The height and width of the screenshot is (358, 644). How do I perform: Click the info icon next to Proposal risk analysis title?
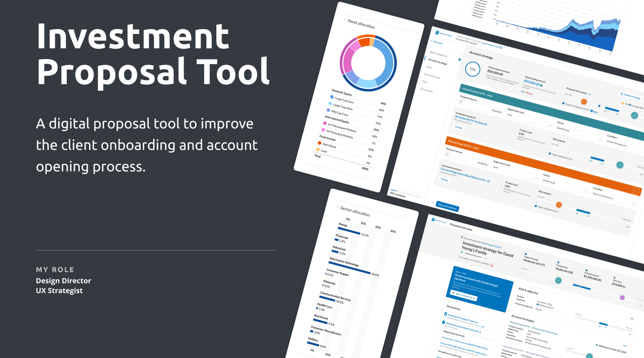[x=589, y=94]
